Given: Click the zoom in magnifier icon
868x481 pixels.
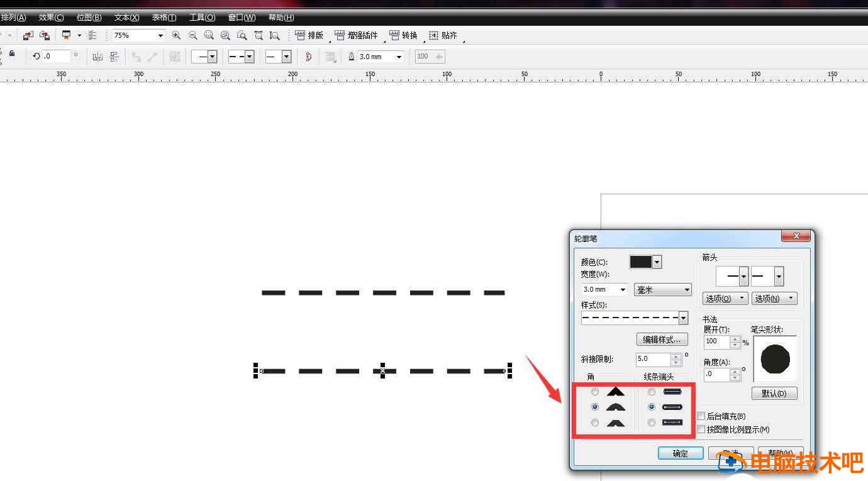Looking at the screenshot, I should click(176, 36).
